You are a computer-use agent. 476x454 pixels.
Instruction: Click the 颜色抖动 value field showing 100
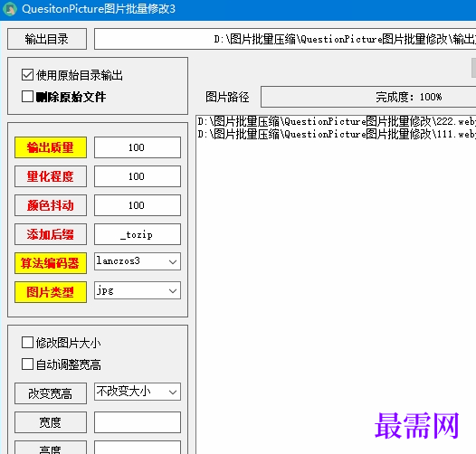138,205
